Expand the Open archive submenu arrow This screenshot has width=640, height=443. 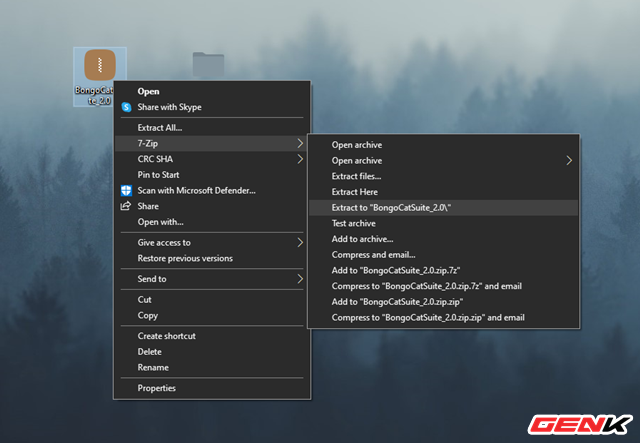point(569,160)
